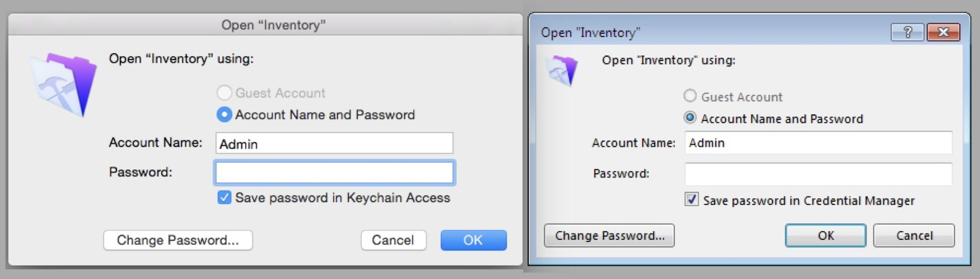Click Change Password... in the Windows dialog
Screen dimensions: 980x279
(609, 236)
